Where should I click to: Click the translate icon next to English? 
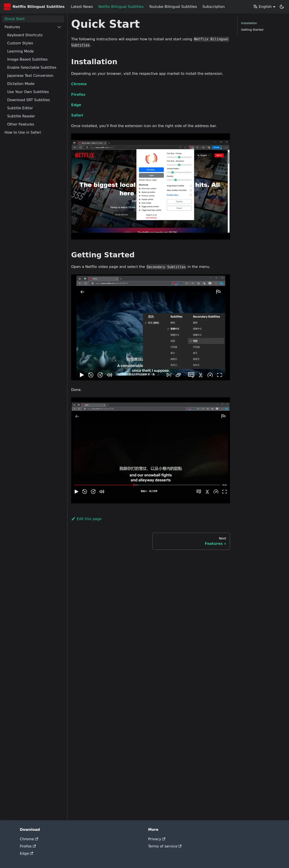pyautogui.click(x=255, y=7)
